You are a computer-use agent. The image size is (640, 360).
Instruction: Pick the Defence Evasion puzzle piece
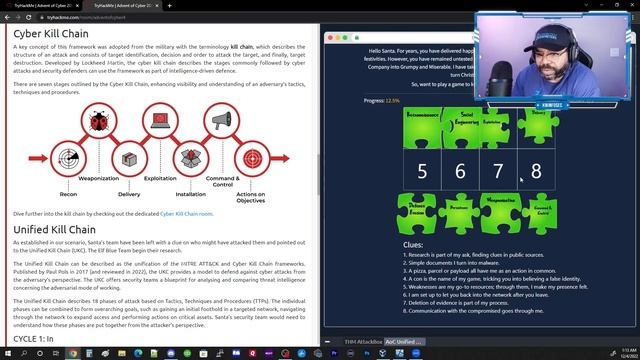click(x=417, y=213)
